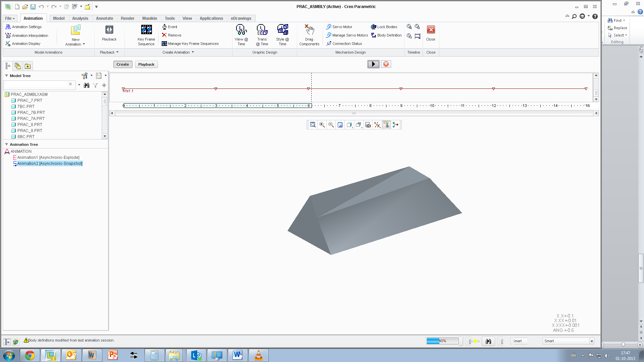The height and width of the screenshot is (362, 644).
Task: Click Zoom In in graphics toolbar
Action: pyautogui.click(x=322, y=125)
